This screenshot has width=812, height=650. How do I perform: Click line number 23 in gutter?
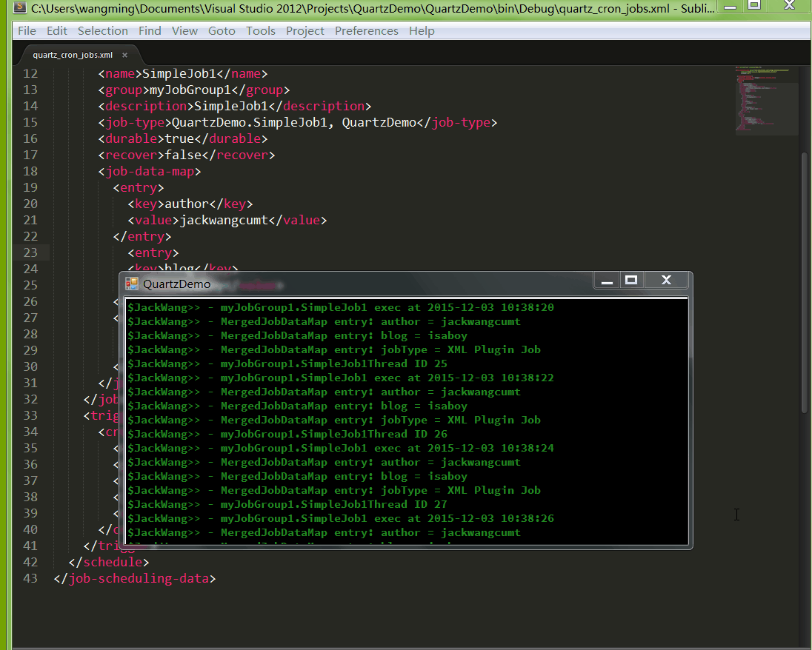tap(30, 252)
